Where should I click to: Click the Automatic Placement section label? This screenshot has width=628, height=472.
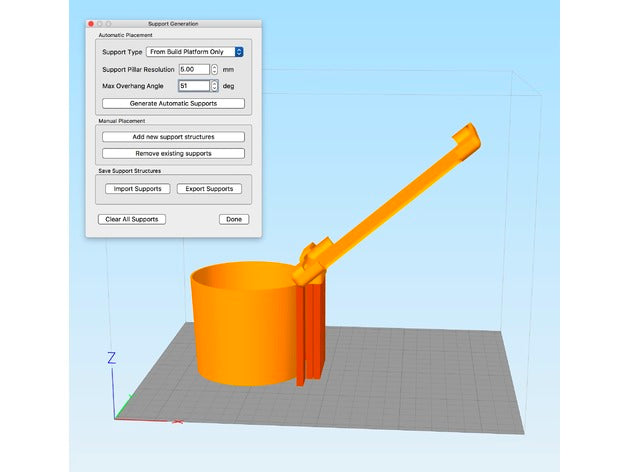pos(125,35)
